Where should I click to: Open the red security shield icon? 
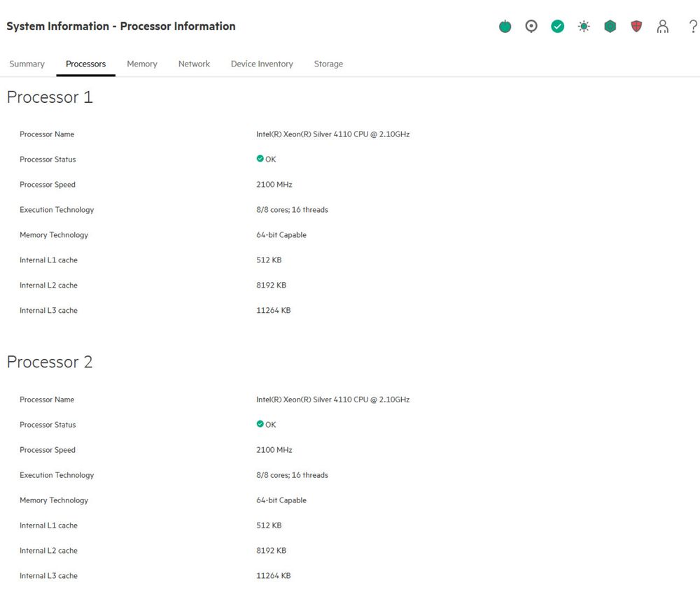tap(636, 27)
